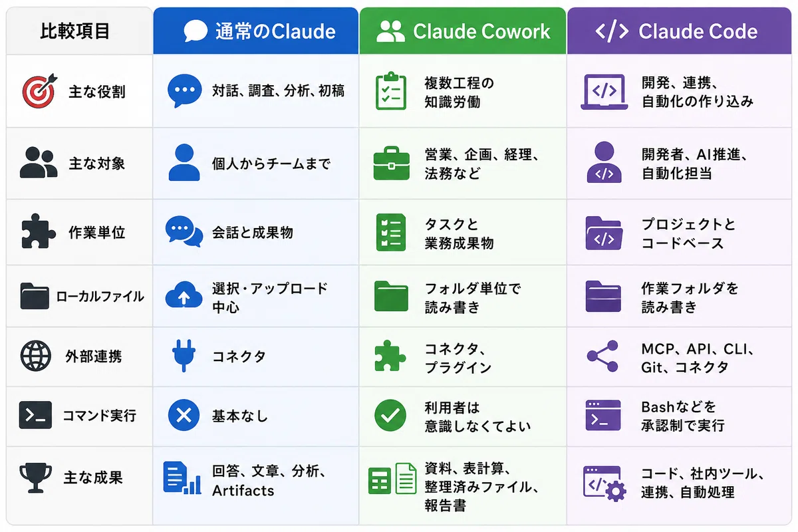Click the cloud upload icon beside 選択・アップロード中心

coord(184,297)
